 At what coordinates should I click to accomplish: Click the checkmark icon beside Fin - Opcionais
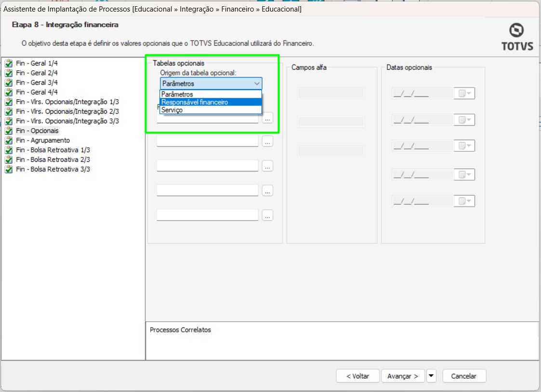point(9,131)
